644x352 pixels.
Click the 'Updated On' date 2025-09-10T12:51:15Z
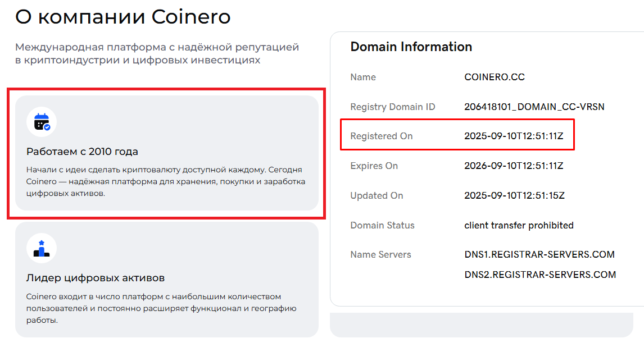pyautogui.click(x=514, y=195)
